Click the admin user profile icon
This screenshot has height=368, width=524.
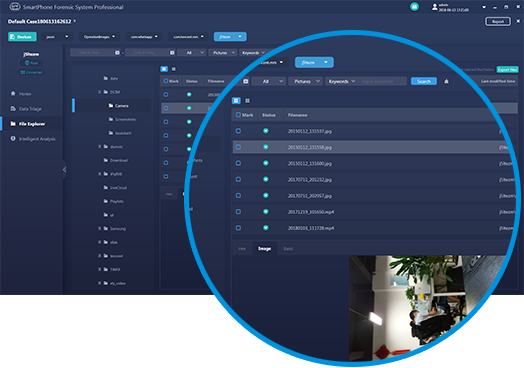tap(434, 7)
